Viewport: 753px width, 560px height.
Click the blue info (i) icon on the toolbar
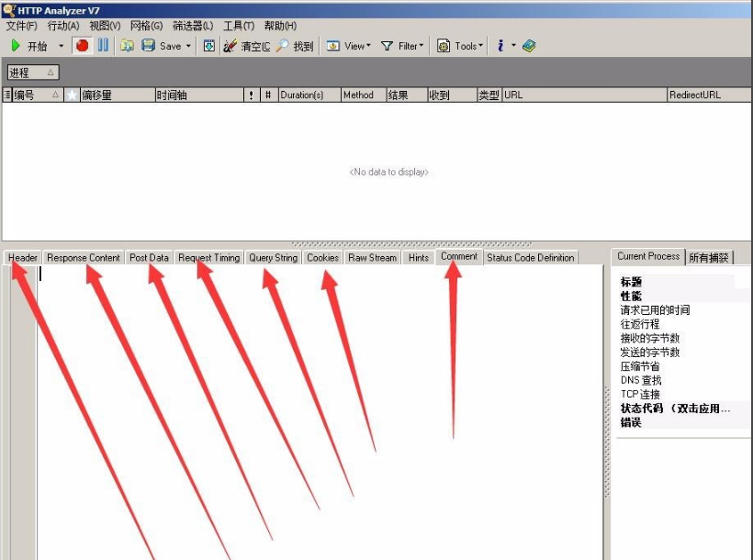[x=500, y=45]
